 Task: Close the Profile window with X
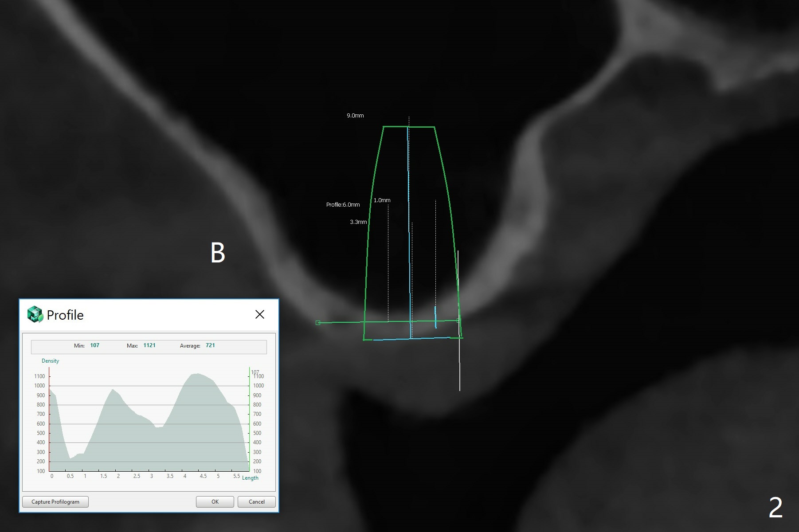[x=260, y=314]
